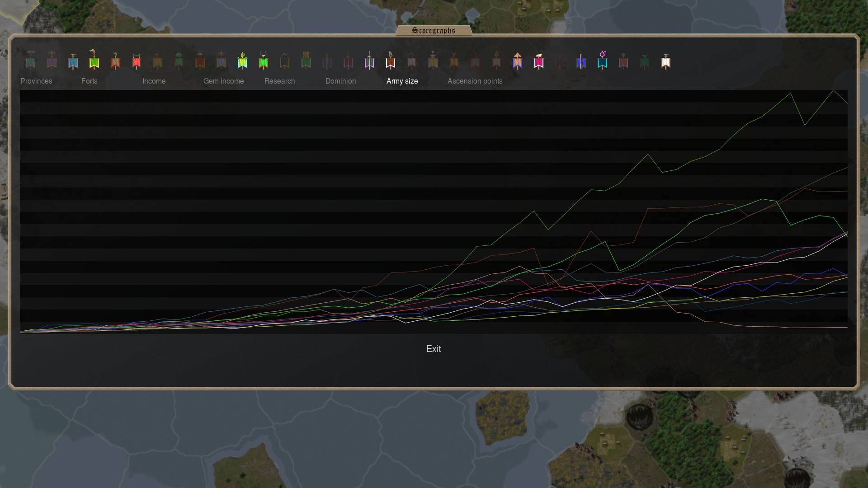This screenshot has width=868, height=488.
Task: Toggle the dim tan banner with winged sun topper
Action: [433, 60]
